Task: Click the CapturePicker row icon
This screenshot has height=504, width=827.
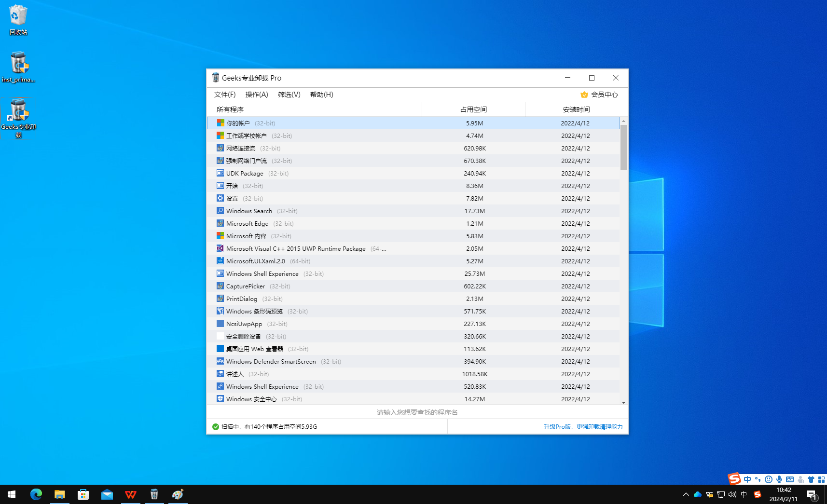Action: (x=220, y=286)
